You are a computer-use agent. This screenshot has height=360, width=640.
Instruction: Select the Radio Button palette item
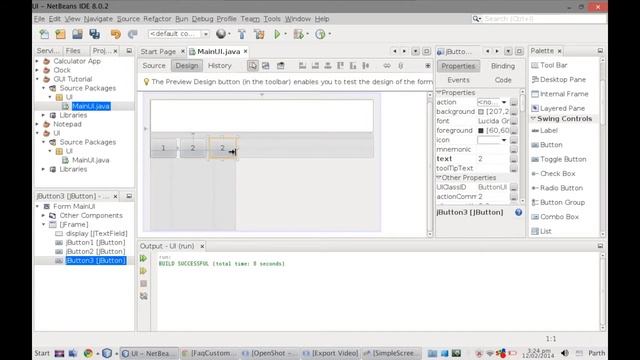pyautogui.click(x=561, y=188)
